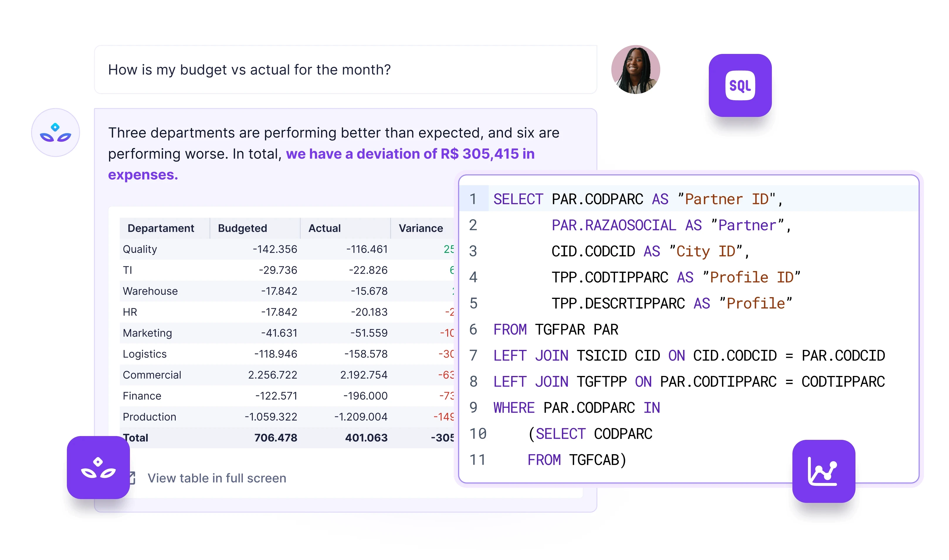The image size is (949, 560).
Task: Click the user profile photo
Action: click(635, 69)
